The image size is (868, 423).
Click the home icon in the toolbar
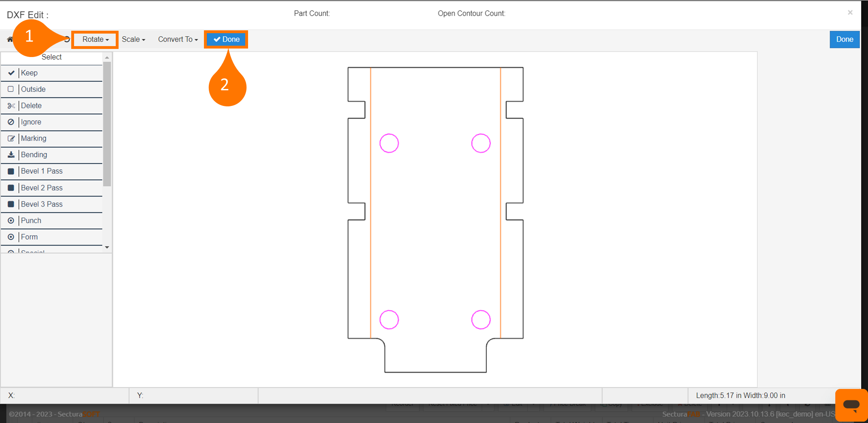coord(10,39)
